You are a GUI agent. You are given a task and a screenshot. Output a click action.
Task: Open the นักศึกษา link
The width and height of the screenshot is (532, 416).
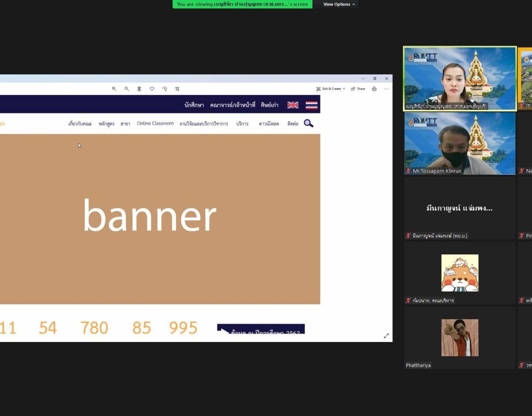click(194, 105)
